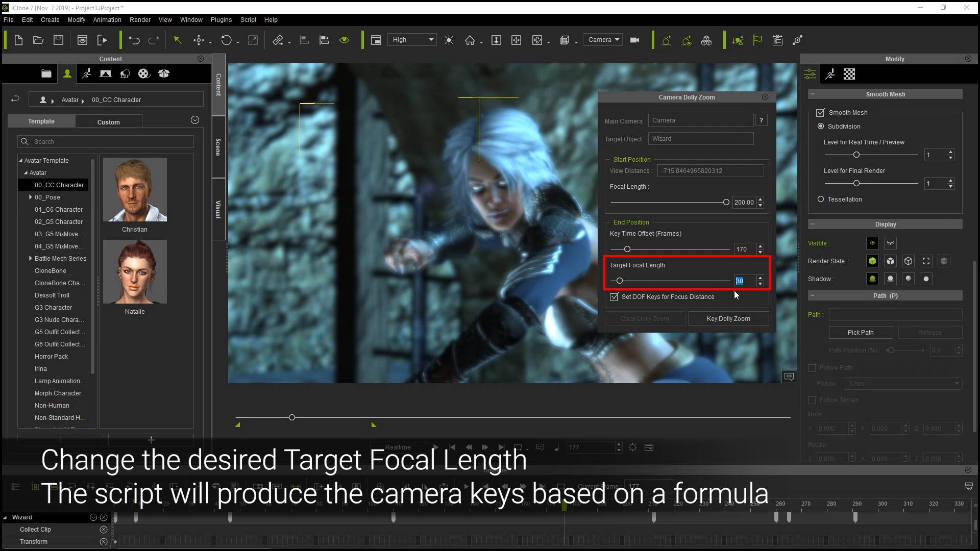
Task: Select the Tessellation radio button
Action: 821,199
